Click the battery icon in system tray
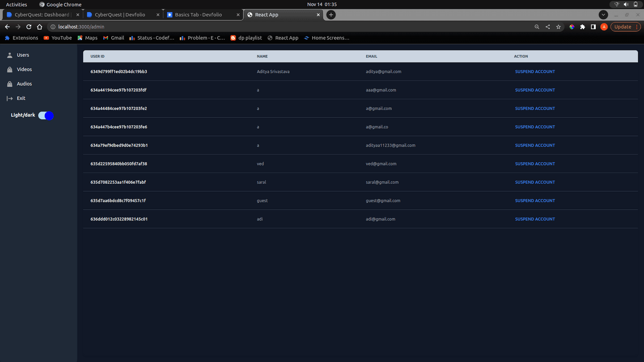This screenshot has width=644, height=362. [636, 4]
